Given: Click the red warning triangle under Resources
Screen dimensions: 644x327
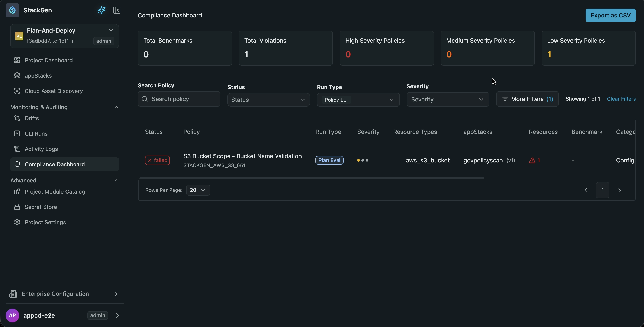Looking at the screenshot, I should 532,161.
